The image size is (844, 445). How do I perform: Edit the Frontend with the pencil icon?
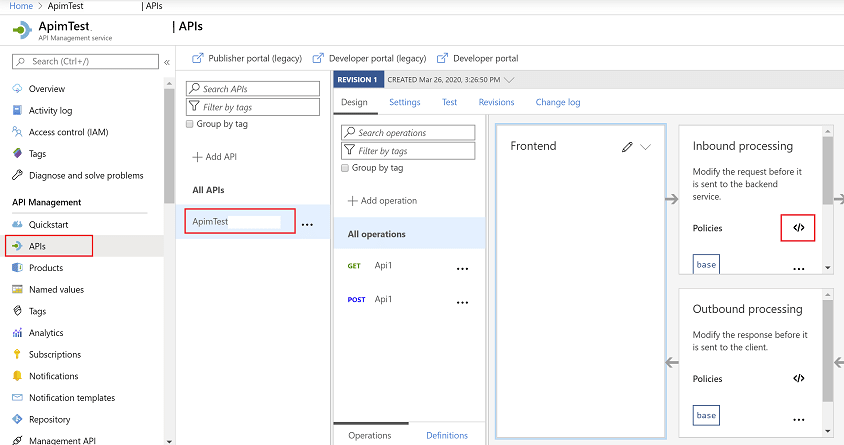coord(627,147)
